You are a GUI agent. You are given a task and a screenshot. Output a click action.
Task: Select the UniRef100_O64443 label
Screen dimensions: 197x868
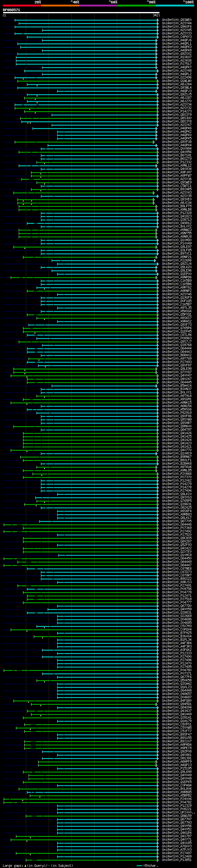click(177, 352)
